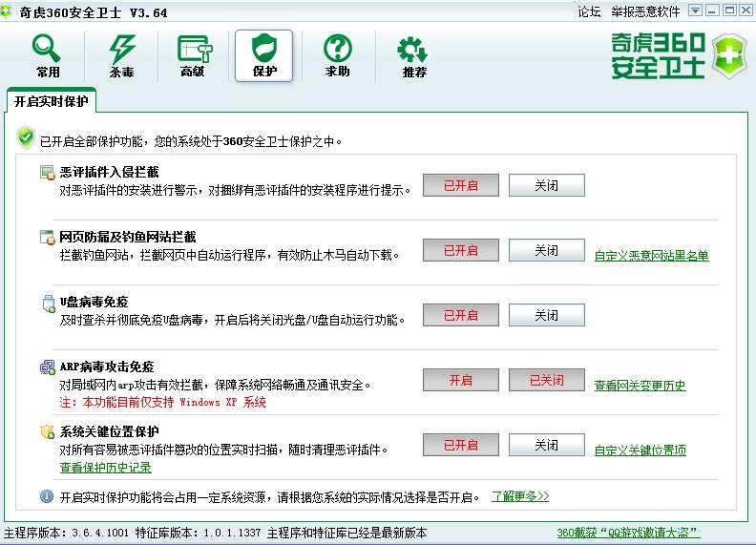Open the 推荐 (Recommend) gear icon
Image resolution: width=756 pixels, height=545 pixels.
tap(413, 56)
